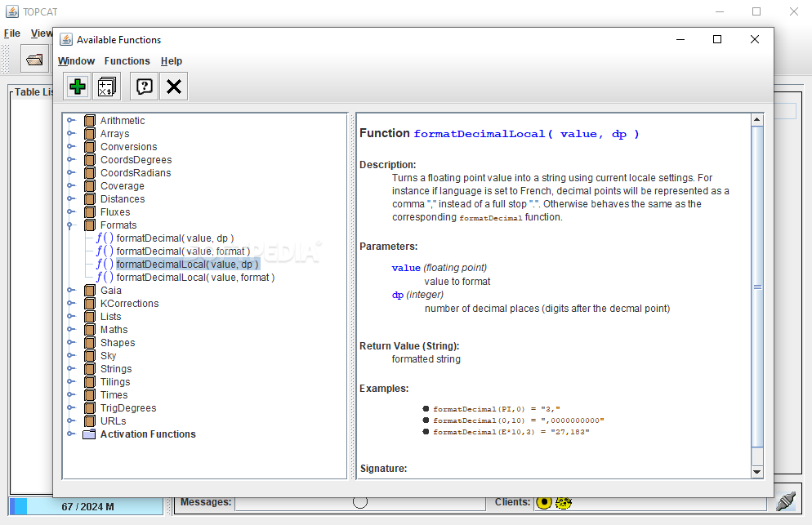Expand the Arithmetic tree node
Image resolution: width=812 pixels, height=525 pixels.
click(71, 121)
